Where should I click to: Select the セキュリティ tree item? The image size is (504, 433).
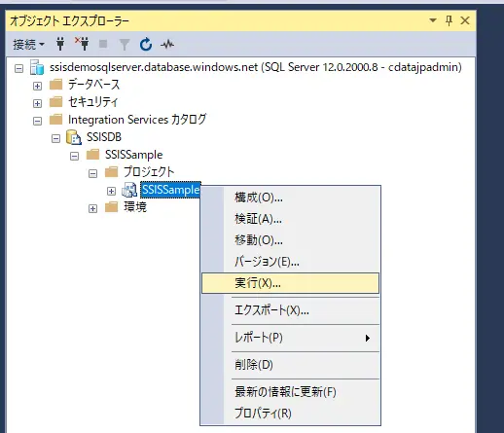click(92, 102)
